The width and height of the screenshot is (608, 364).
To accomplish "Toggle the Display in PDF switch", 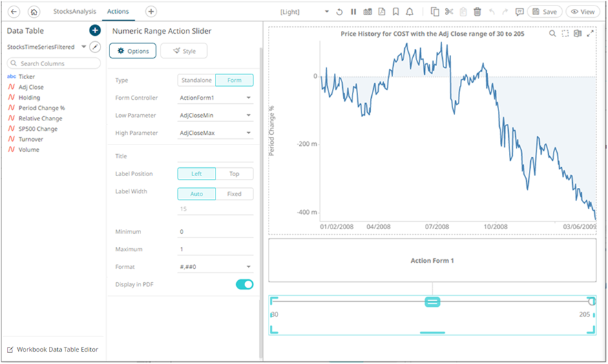I will [244, 284].
